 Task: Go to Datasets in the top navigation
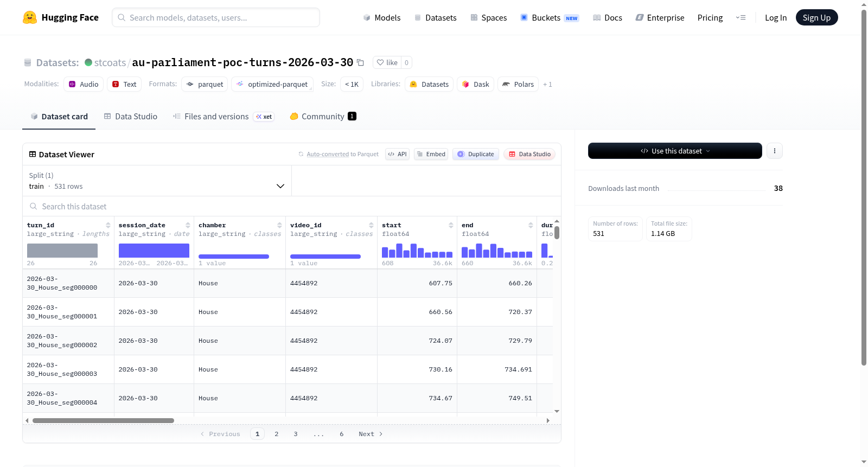[435, 17]
